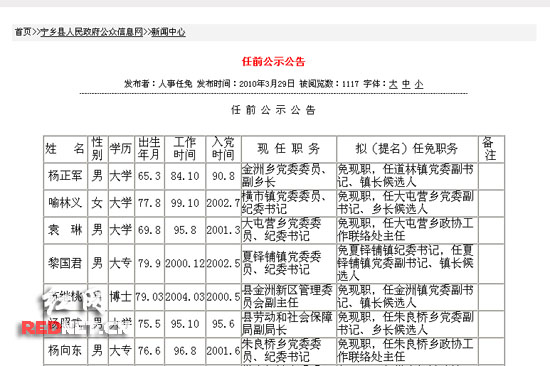Screen dimensions: 550x366
Task: Open the 首页 breadcrumb link
Action: (x=23, y=32)
